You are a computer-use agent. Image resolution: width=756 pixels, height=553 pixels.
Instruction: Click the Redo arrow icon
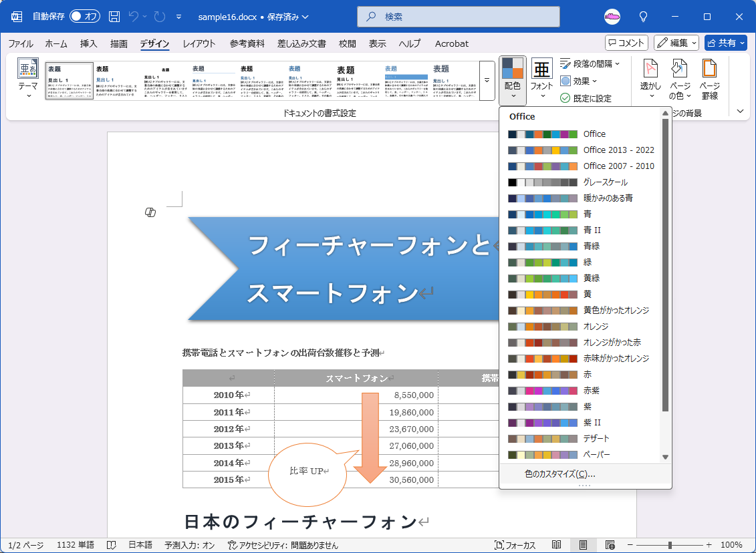click(160, 17)
